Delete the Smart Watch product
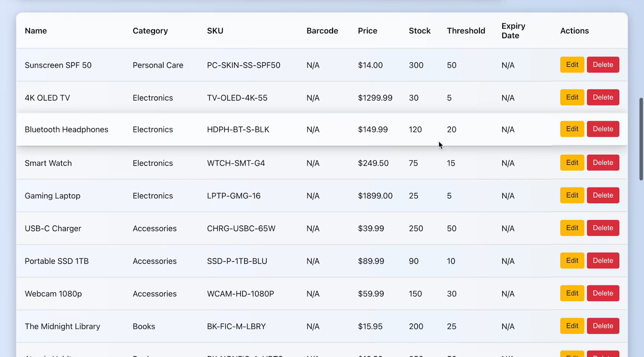 point(603,163)
